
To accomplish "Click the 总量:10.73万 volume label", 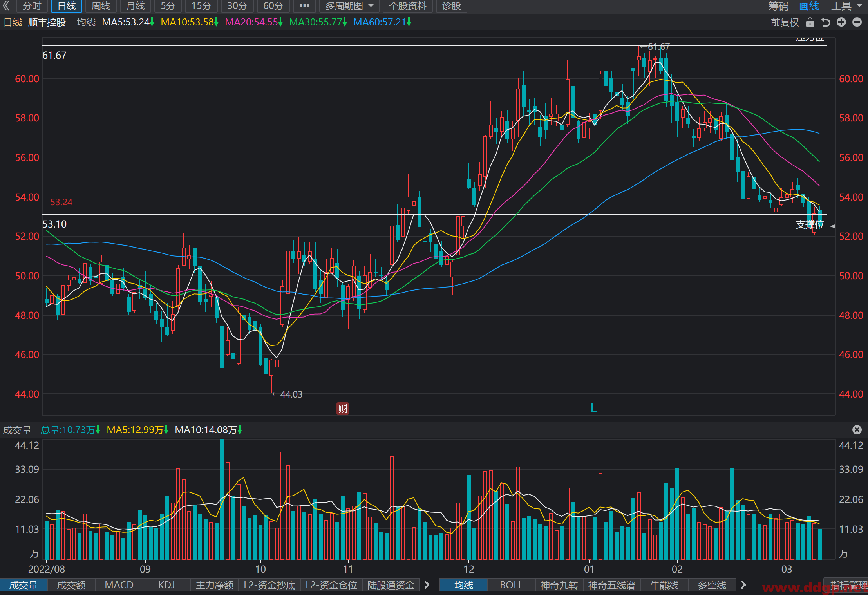I will [x=71, y=430].
